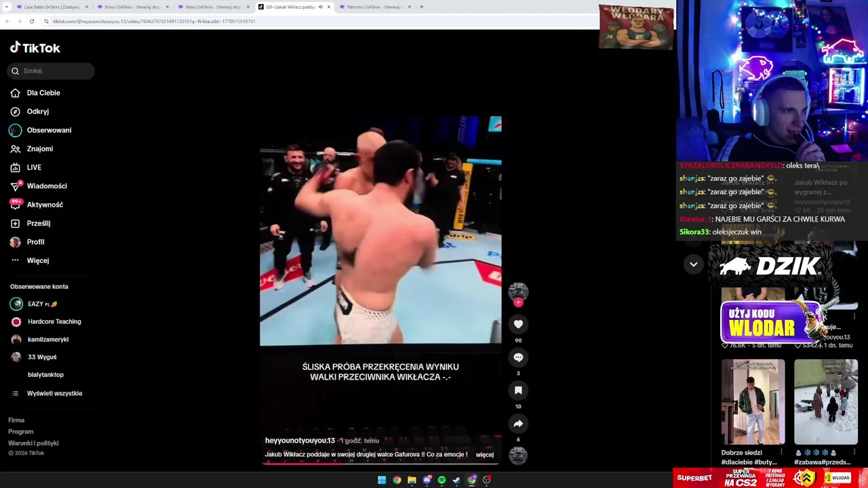The height and width of the screenshot is (488, 868).
Task: Expand caption with więcej
Action: pyautogui.click(x=485, y=455)
